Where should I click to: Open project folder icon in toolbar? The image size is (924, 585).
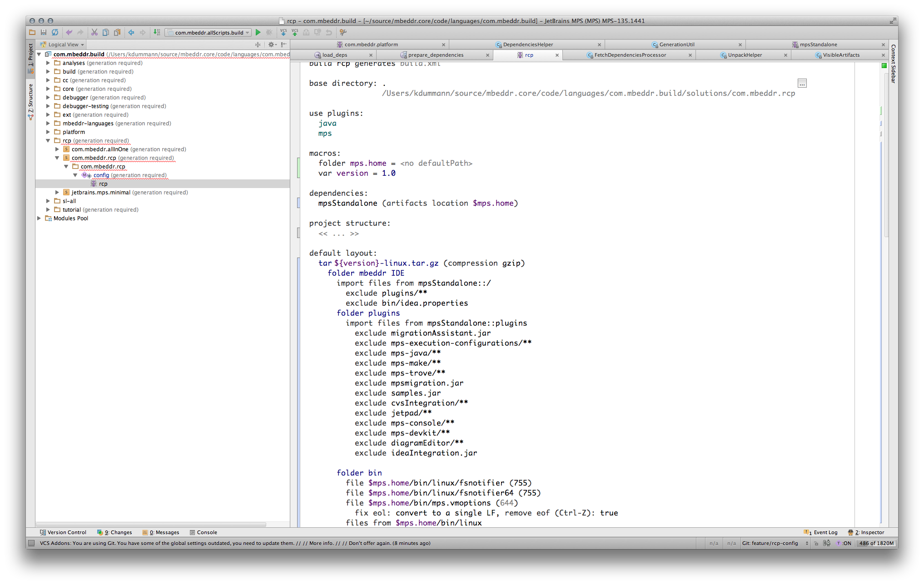point(32,32)
